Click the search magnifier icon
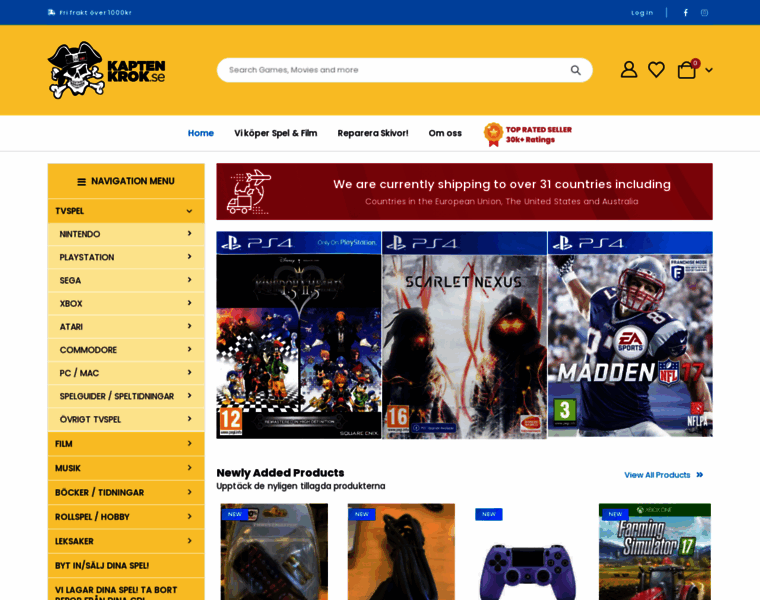Screen dimensions: 760x600 [575, 70]
